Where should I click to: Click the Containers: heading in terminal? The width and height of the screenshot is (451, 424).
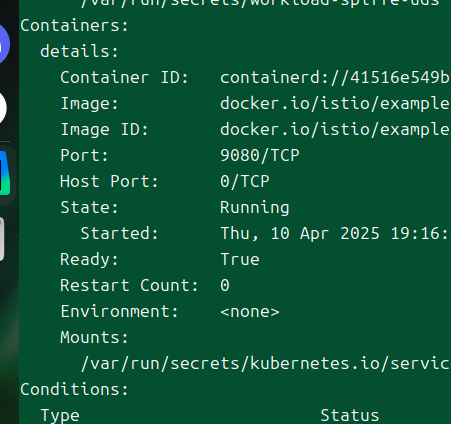pyautogui.click(x=74, y=26)
